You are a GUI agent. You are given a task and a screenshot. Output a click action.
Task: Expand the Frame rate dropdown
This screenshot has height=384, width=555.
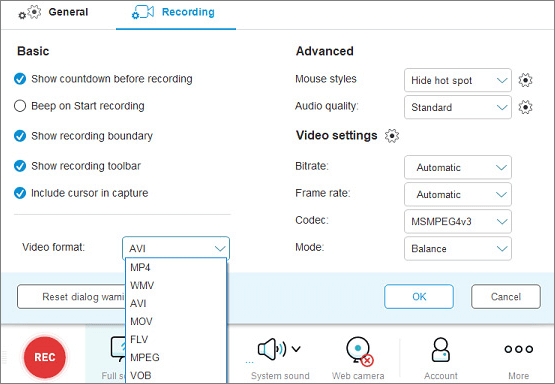(x=458, y=194)
